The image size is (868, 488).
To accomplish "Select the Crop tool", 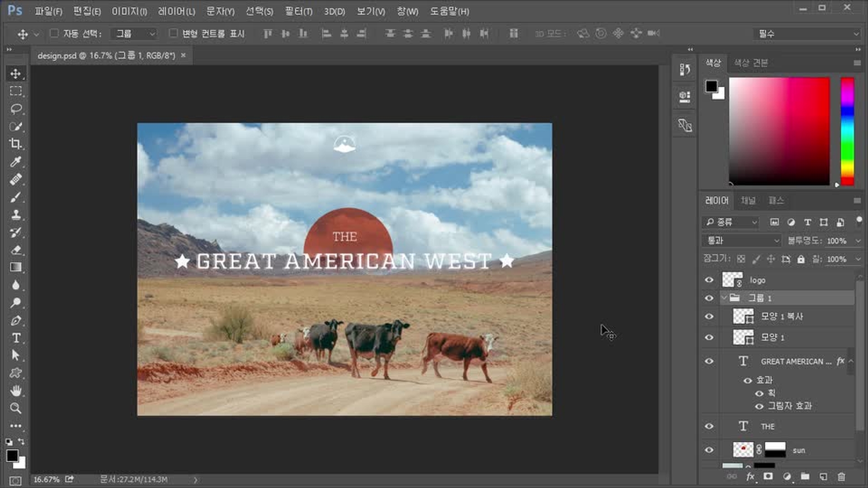I will (16, 144).
